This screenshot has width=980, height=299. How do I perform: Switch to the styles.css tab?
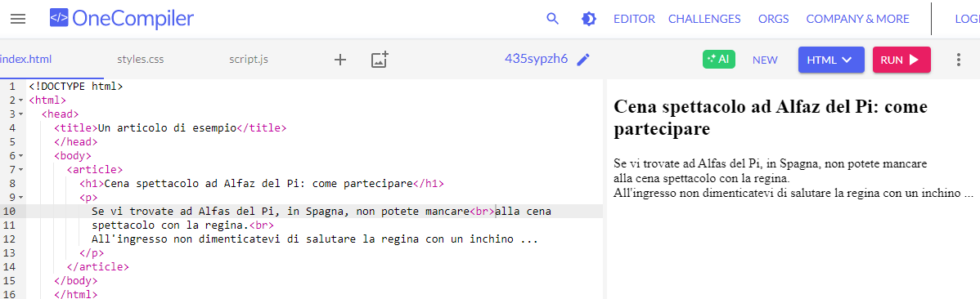coord(140,60)
